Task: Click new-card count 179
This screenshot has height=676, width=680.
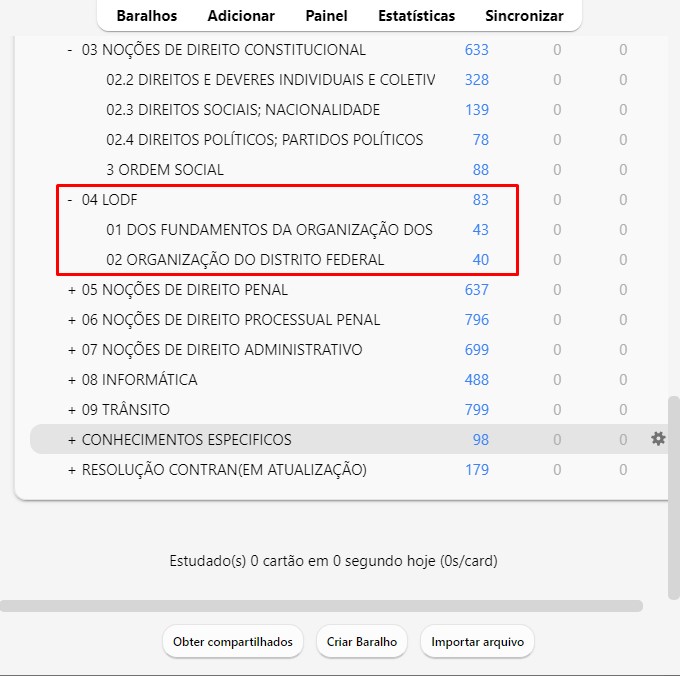Action: [477, 469]
